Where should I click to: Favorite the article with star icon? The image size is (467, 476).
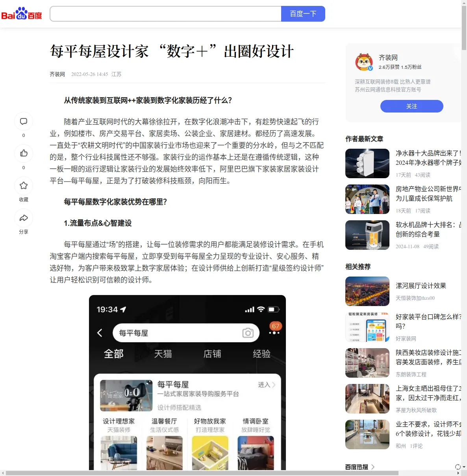24,185
